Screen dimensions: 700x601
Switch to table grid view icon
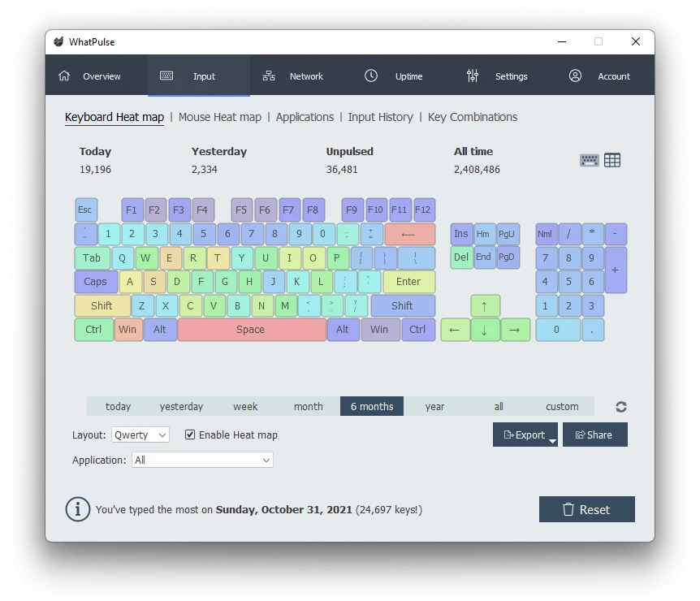[x=612, y=160]
